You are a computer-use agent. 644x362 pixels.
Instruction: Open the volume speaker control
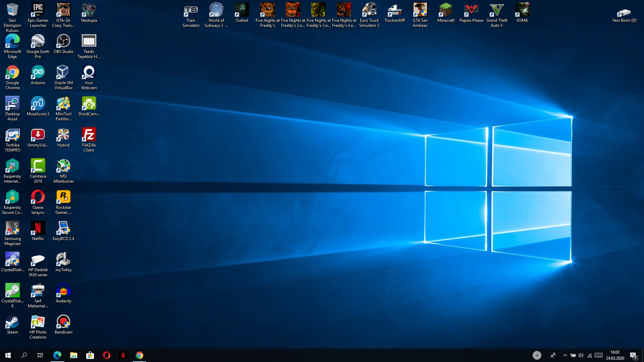tap(581, 355)
